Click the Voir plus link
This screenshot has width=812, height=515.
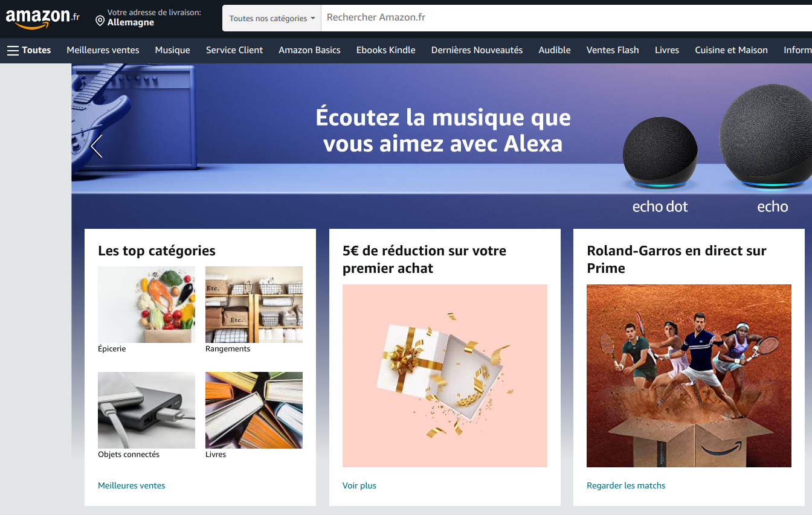click(359, 485)
